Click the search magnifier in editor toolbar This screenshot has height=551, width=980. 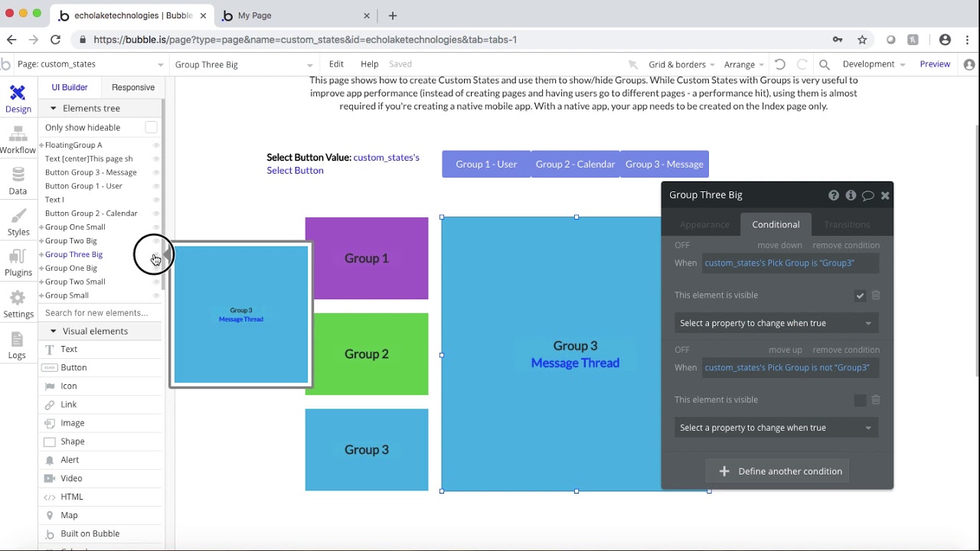pos(825,65)
